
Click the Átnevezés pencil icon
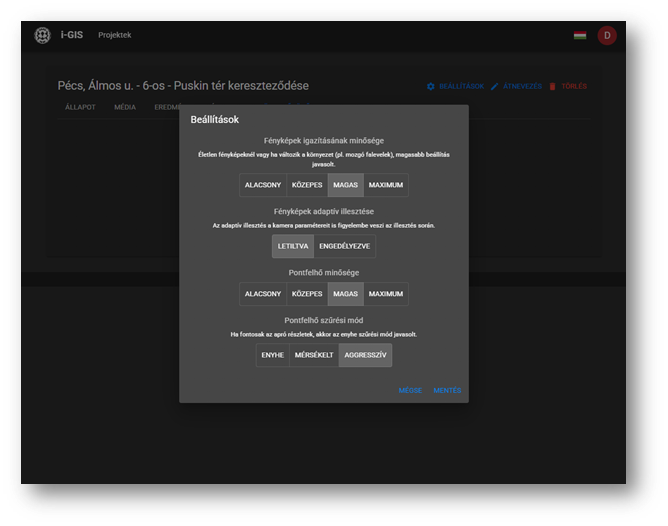[x=494, y=87]
